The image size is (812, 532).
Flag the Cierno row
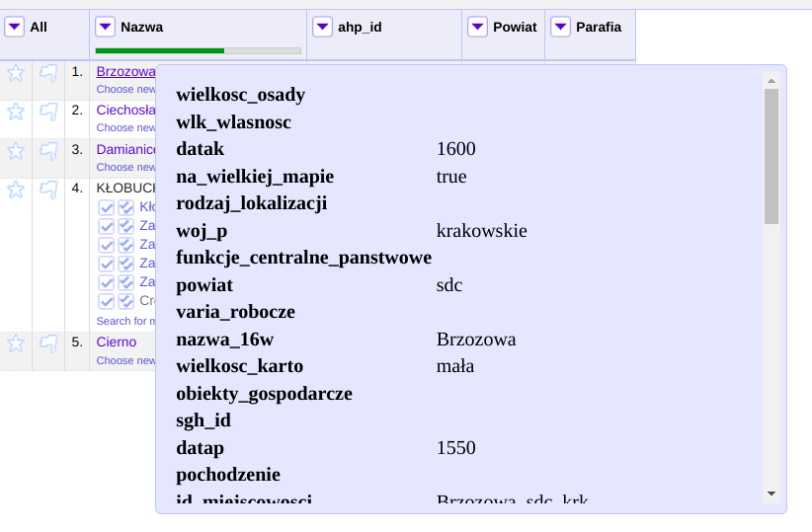point(48,343)
